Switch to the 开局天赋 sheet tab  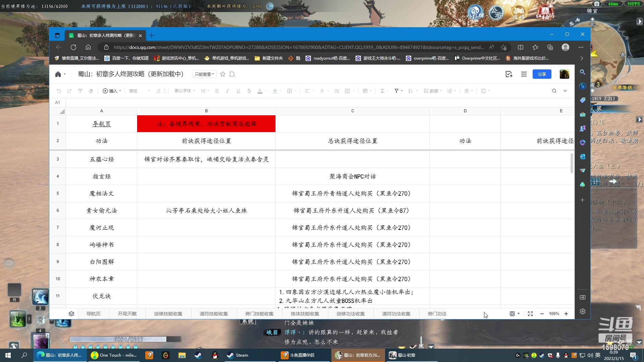coord(127,314)
